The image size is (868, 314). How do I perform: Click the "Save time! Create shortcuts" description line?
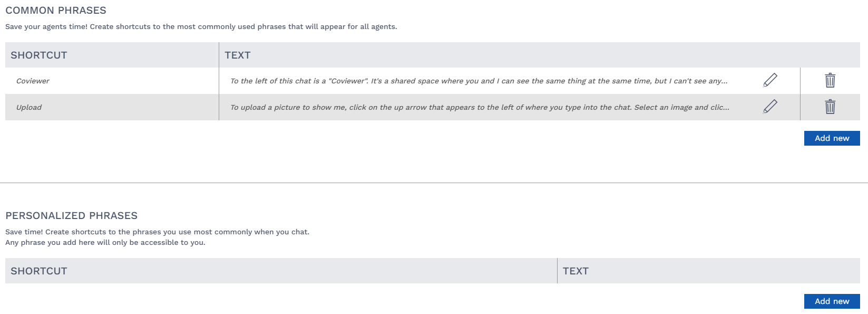point(157,232)
